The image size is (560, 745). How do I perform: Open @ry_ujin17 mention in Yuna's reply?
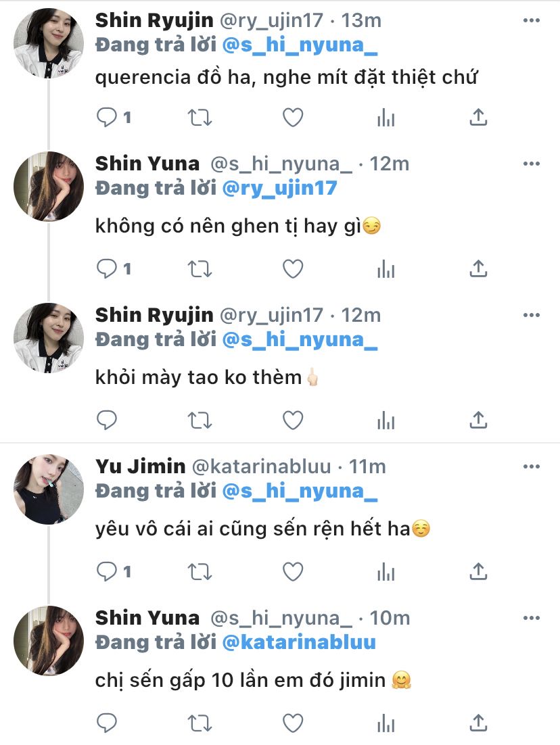(x=279, y=188)
